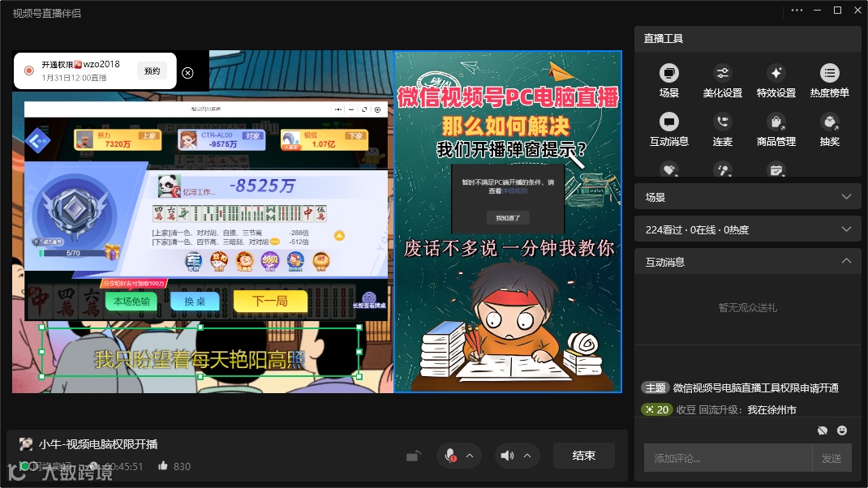Image resolution: width=868 pixels, height=488 pixels.
Task: Click the calendar checkmark tool icon
Action: tap(776, 169)
